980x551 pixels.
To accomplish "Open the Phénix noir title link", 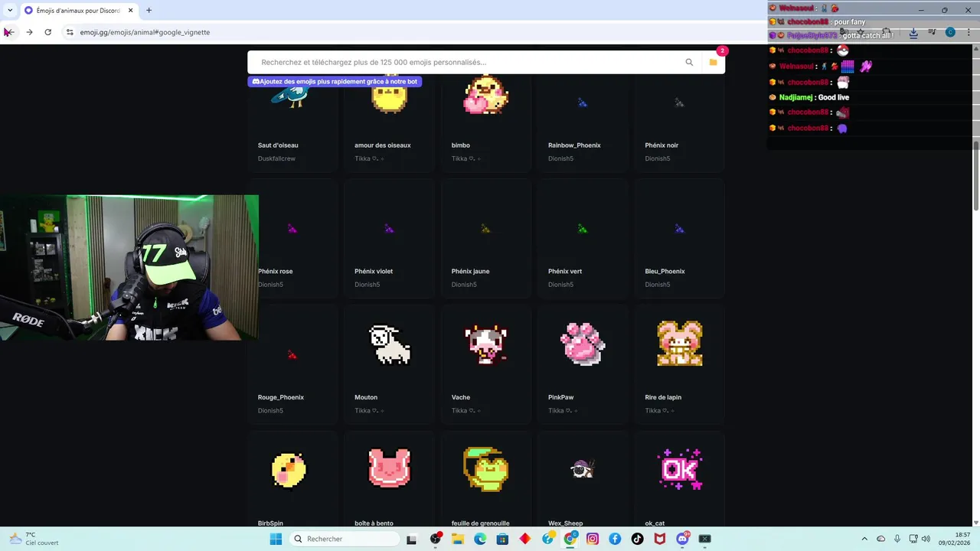I will pos(661,145).
